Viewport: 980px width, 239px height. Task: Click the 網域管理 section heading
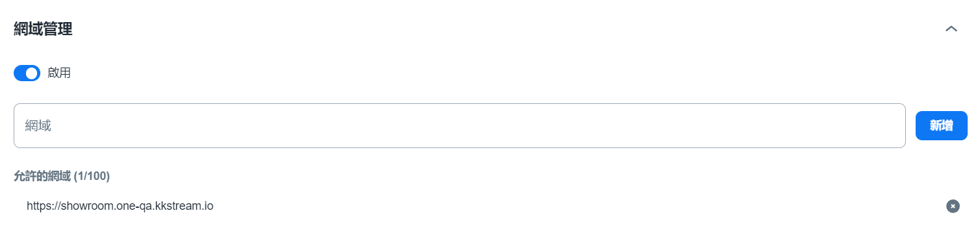43,29
